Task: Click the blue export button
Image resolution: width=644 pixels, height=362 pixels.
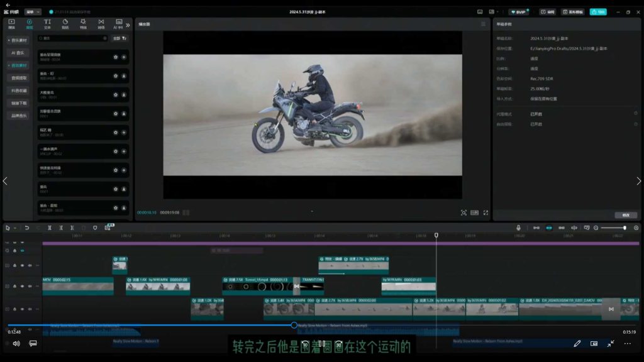Action: [597, 12]
